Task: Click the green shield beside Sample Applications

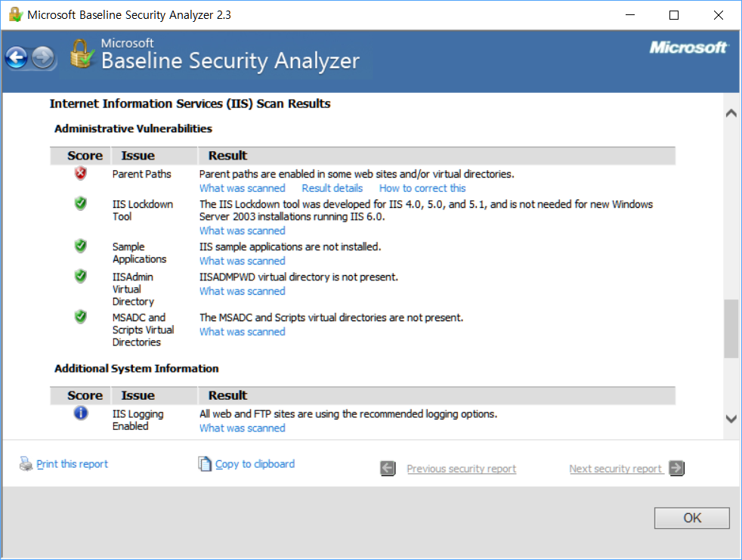Action: [x=80, y=246]
